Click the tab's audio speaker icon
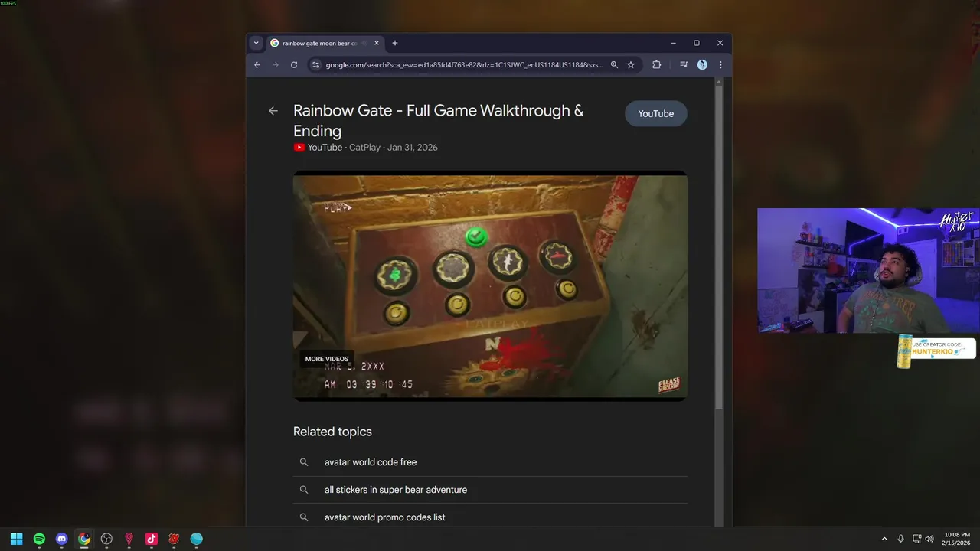Viewport: 980px width, 551px height. 364,44
